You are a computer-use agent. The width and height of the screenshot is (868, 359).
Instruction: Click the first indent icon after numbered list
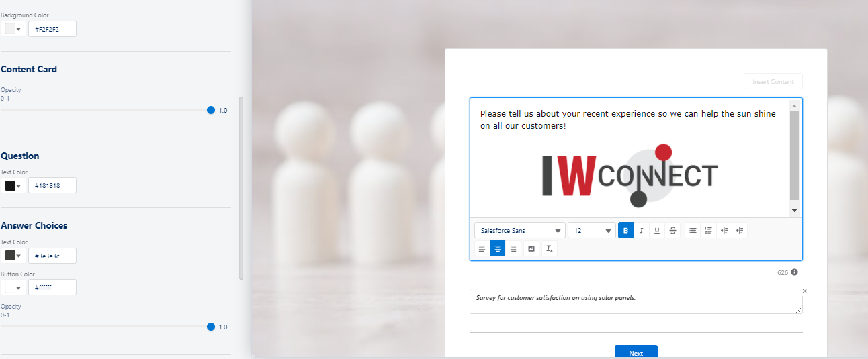724,230
